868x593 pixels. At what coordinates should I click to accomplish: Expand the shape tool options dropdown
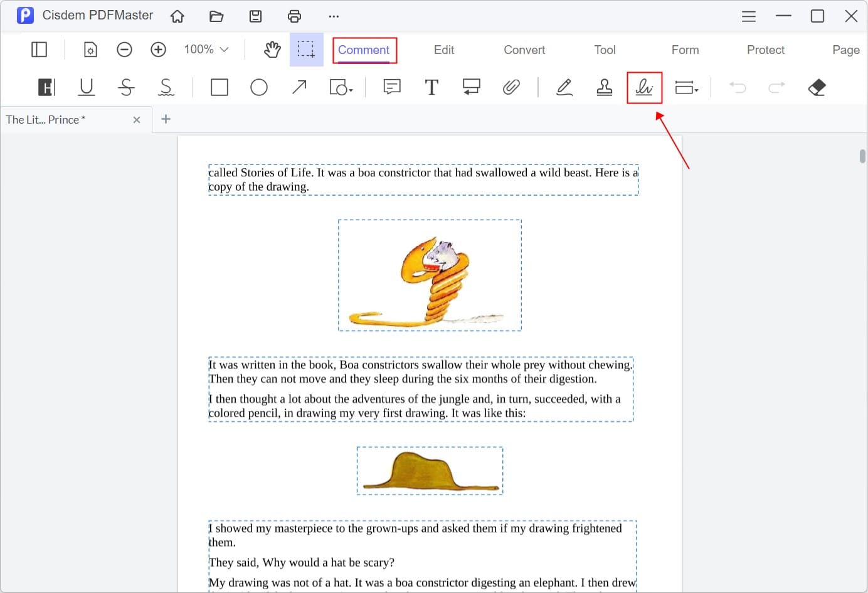[x=341, y=87]
